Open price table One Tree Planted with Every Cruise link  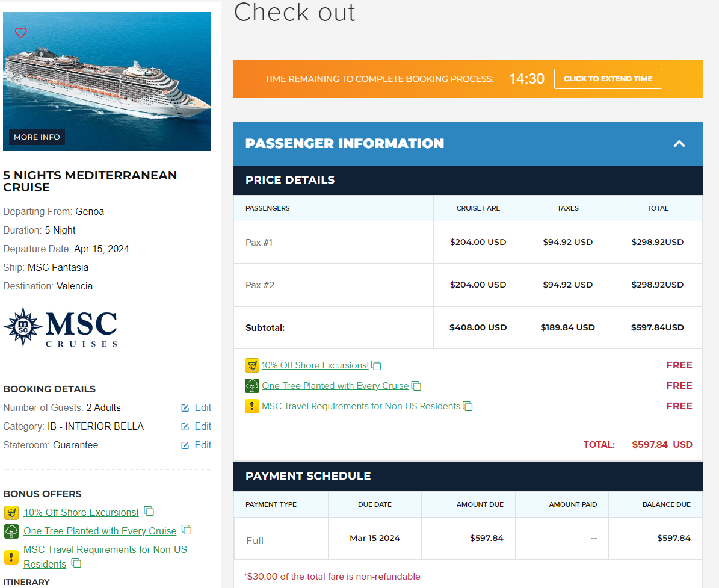point(335,386)
